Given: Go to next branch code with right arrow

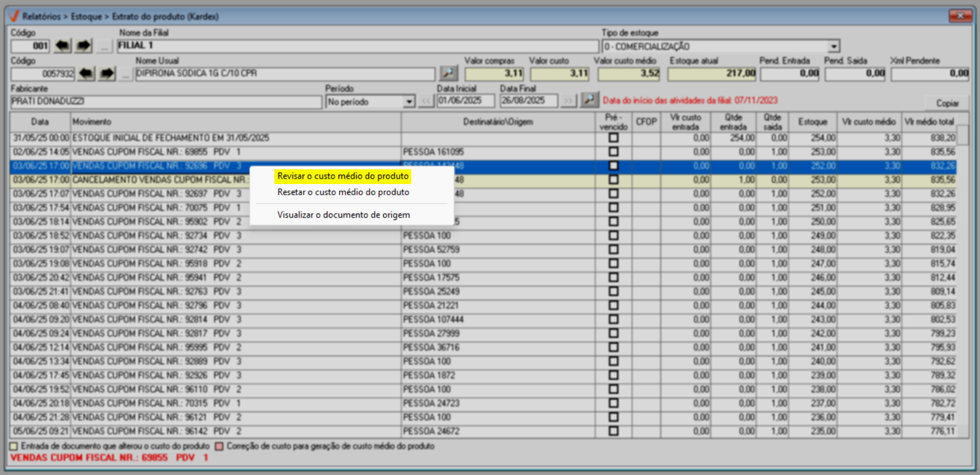Looking at the screenshot, I should (84, 46).
